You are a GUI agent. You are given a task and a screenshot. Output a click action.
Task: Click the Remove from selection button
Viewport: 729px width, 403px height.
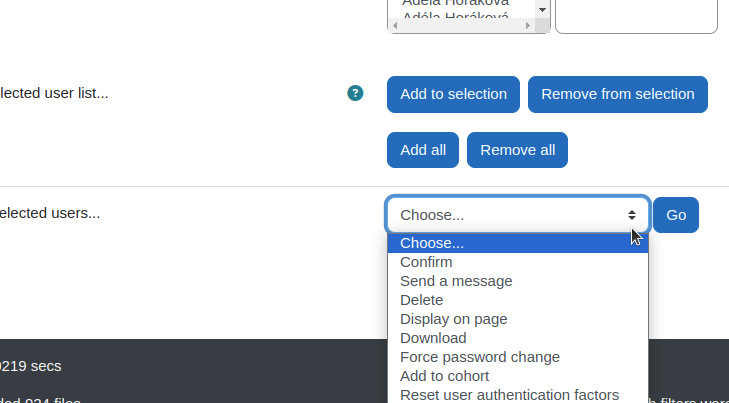coord(618,94)
